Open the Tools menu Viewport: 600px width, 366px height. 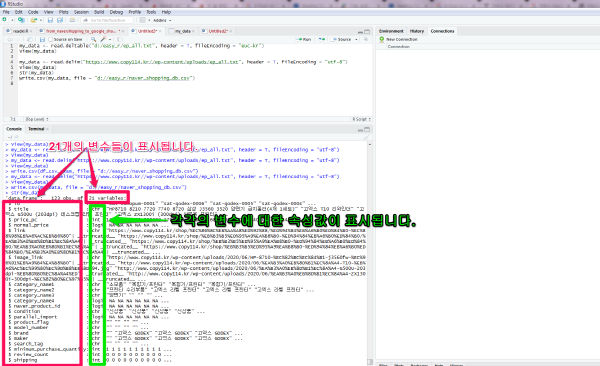[151, 12]
